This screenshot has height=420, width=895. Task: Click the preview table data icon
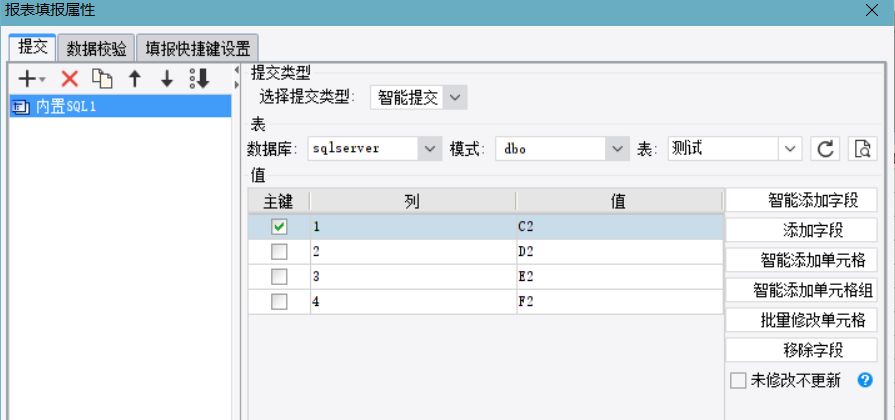pos(862,149)
